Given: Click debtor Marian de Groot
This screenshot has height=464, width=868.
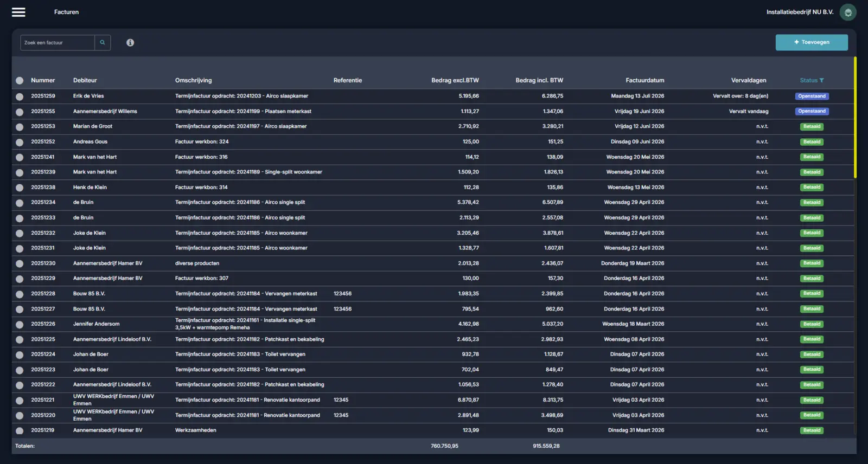Looking at the screenshot, I should (x=93, y=126).
